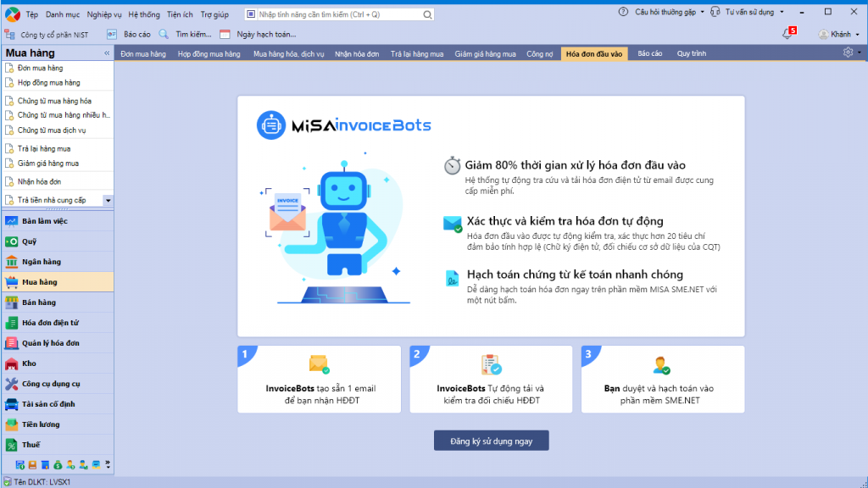Click the database status icon in status bar

tap(7, 482)
